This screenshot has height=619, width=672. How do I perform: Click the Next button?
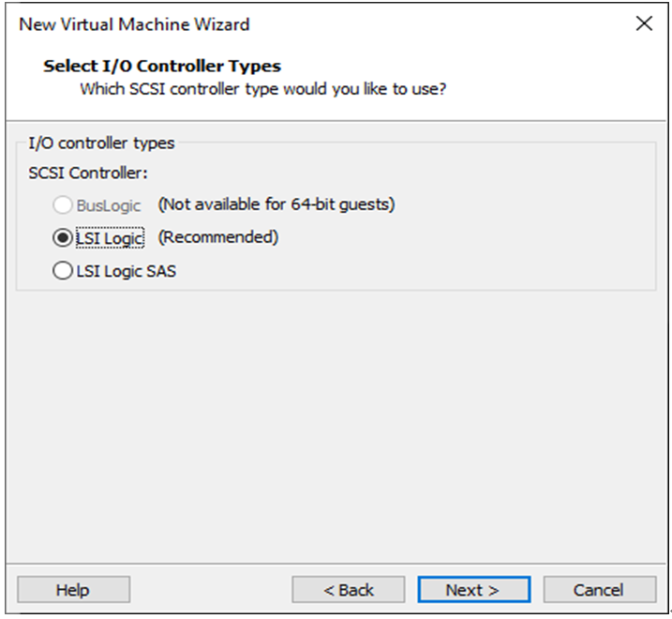point(473,590)
